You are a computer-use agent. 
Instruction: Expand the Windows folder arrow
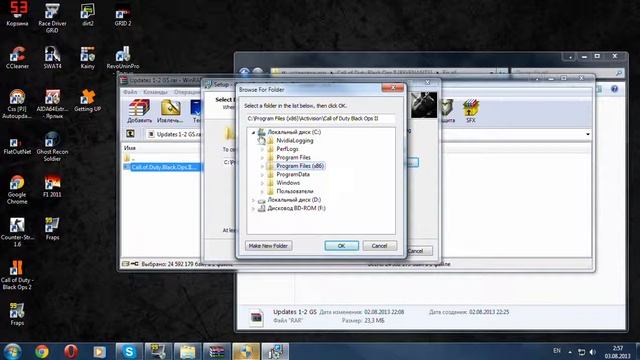pos(262,183)
